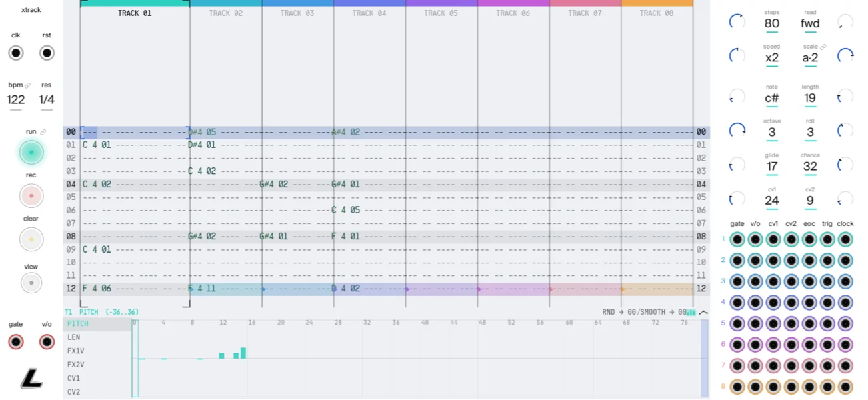Image resolution: width=868 pixels, height=400 pixels.
Task: Click row 7 cv2 output jack
Action: [x=791, y=365]
